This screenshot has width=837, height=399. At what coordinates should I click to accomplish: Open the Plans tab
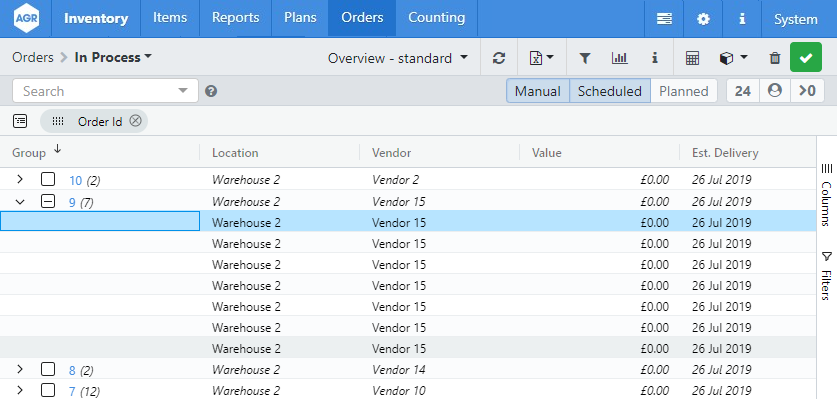click(x=300, y=18)
